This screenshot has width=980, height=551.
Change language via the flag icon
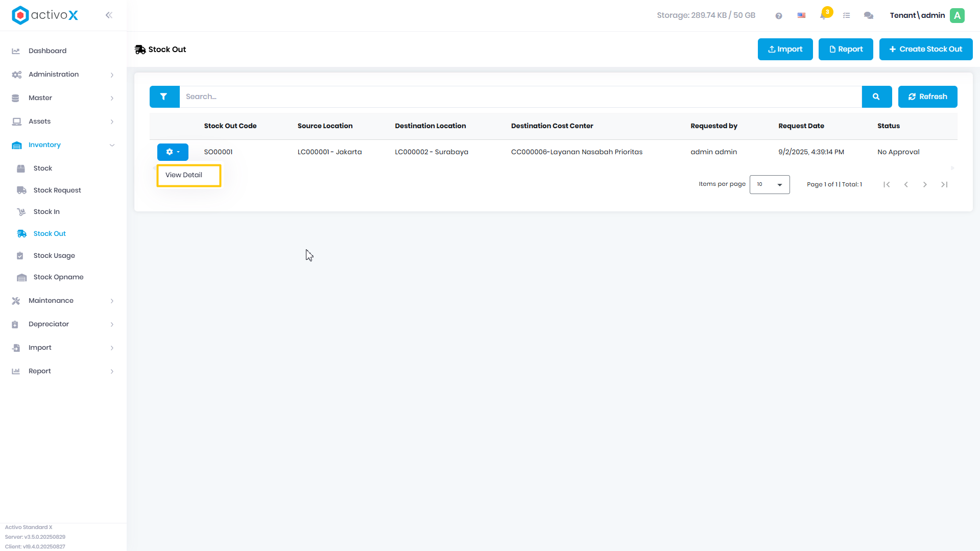tap(801, 16)
